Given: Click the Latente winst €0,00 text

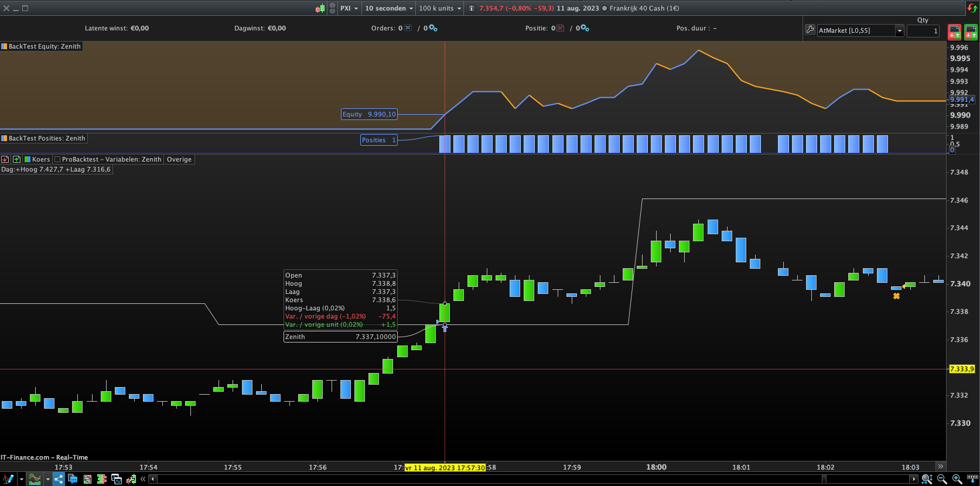Looking at the screenshot, I should [x=117, y=28].
